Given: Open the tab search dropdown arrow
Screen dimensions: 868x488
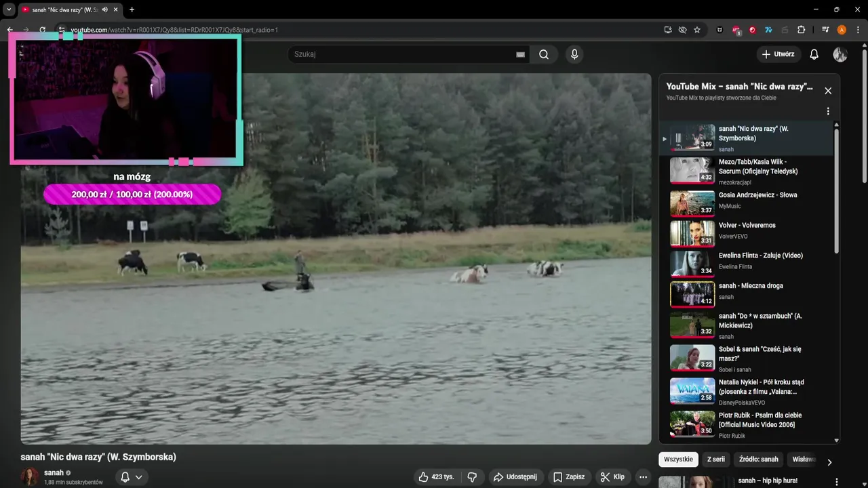Looking at the screenshot, I should 9,9.
